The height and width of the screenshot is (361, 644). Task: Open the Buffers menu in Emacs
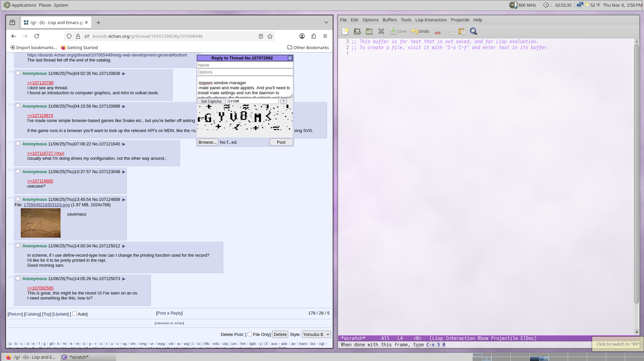tap(390, 20)
